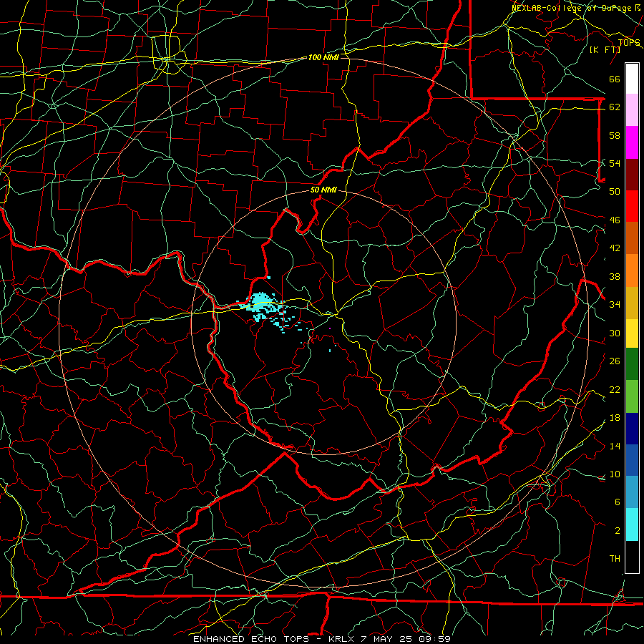Click the 22 legend value label
This screenshot has height=644, width=644.
coord(615,389)
